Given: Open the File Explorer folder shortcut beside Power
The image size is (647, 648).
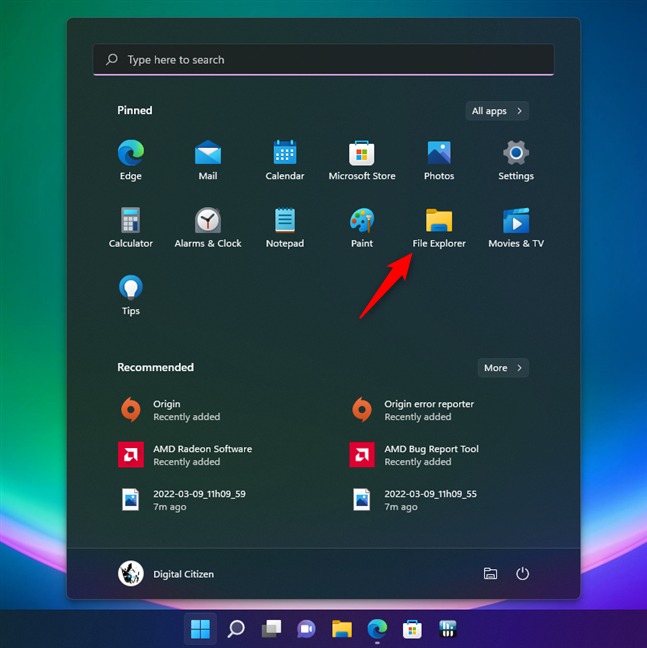Looking at the screenshot, I should coord(490,574).
